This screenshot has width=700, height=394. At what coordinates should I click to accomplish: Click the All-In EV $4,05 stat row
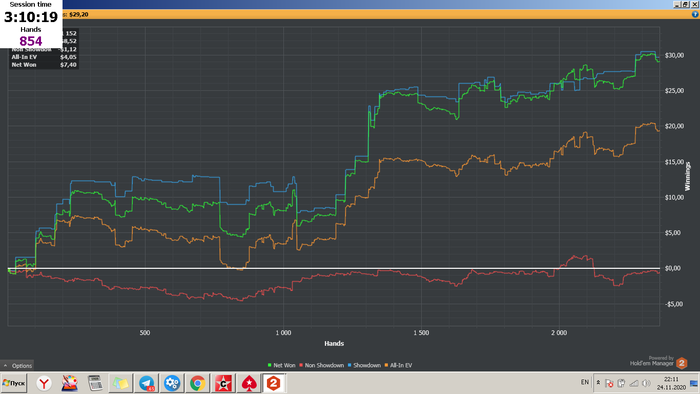[44, 57]
